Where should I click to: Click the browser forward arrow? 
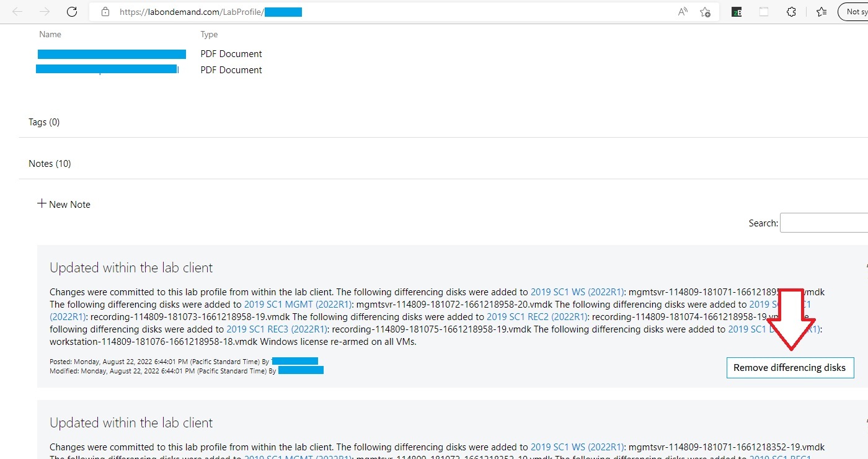[45, 12]
